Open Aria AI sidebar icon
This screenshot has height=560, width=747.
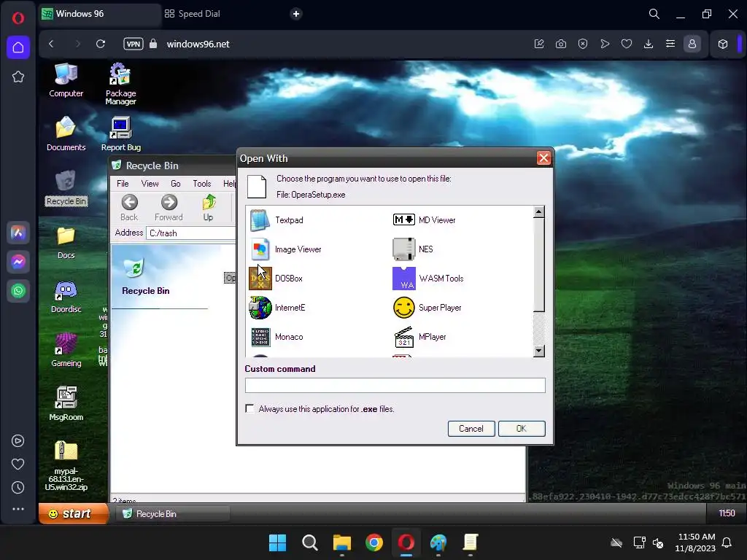click(x=18, y=233)
